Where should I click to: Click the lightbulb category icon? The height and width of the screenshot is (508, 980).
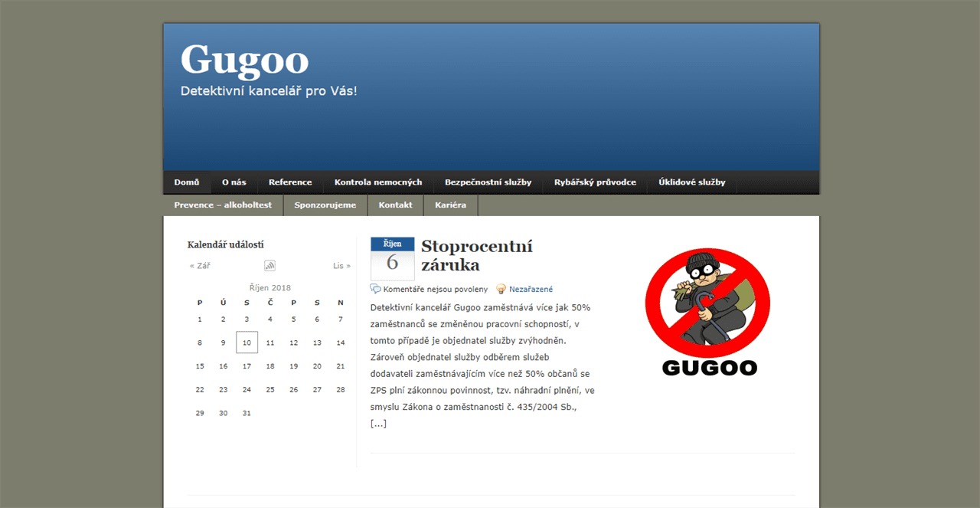click(x=501, y=289)
